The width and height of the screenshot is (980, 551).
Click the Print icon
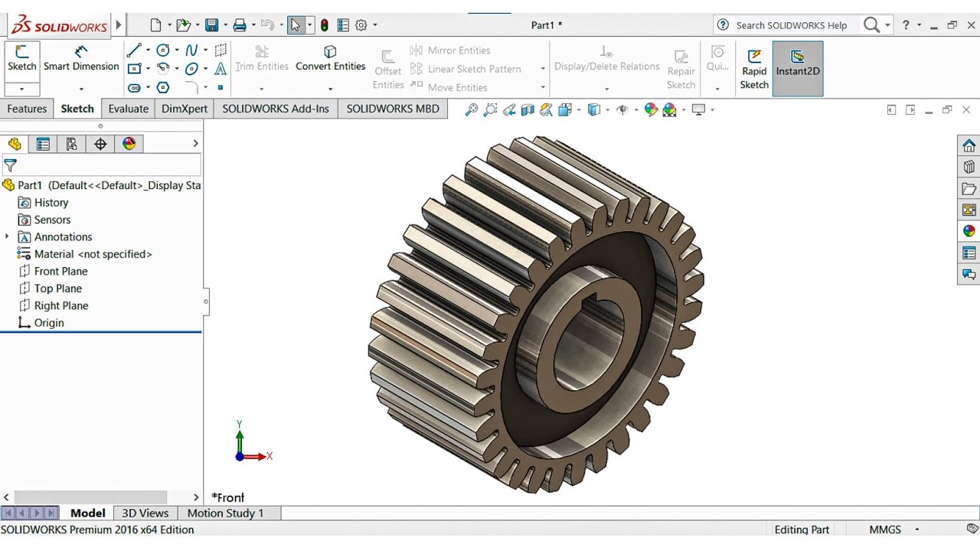click(240, 25)
